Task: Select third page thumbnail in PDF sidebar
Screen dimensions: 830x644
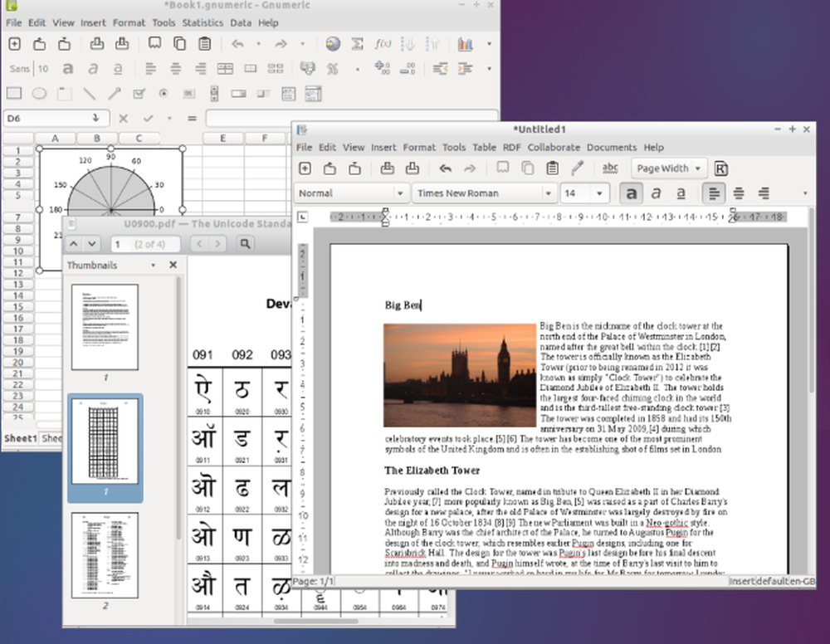Action: 105,555
